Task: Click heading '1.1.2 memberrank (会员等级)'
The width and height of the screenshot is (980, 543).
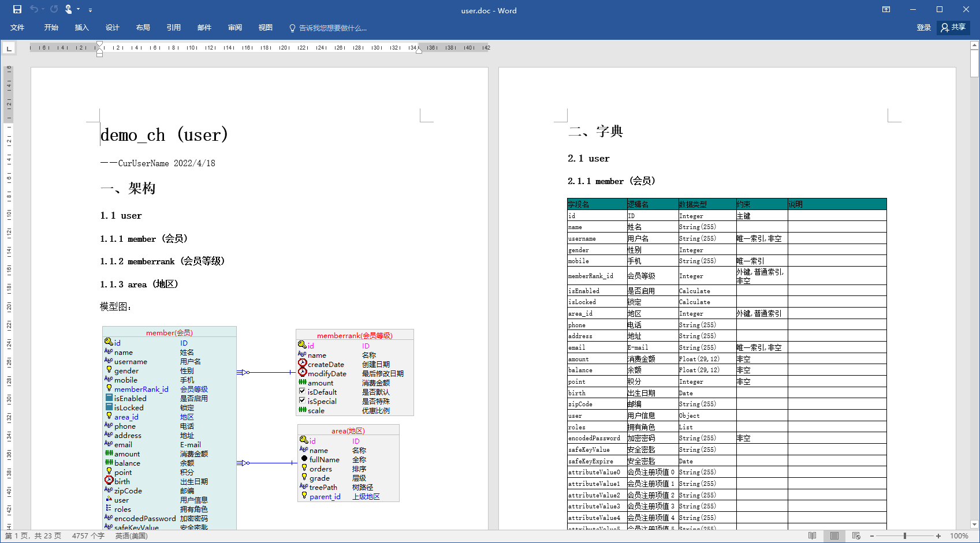Action: pos(162,261)
